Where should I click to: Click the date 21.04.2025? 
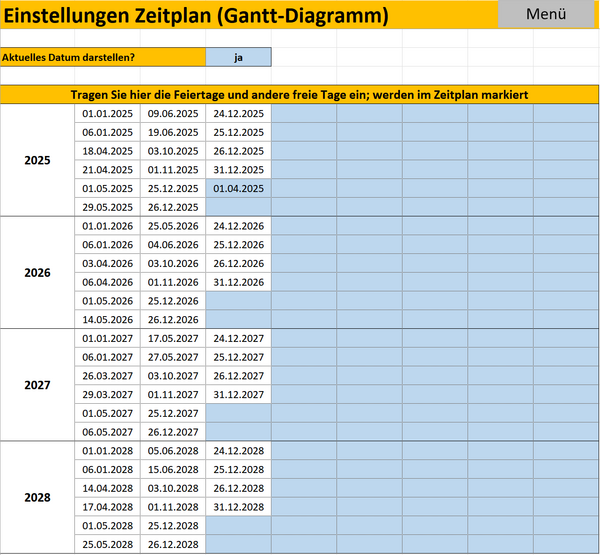click(108, 170)
